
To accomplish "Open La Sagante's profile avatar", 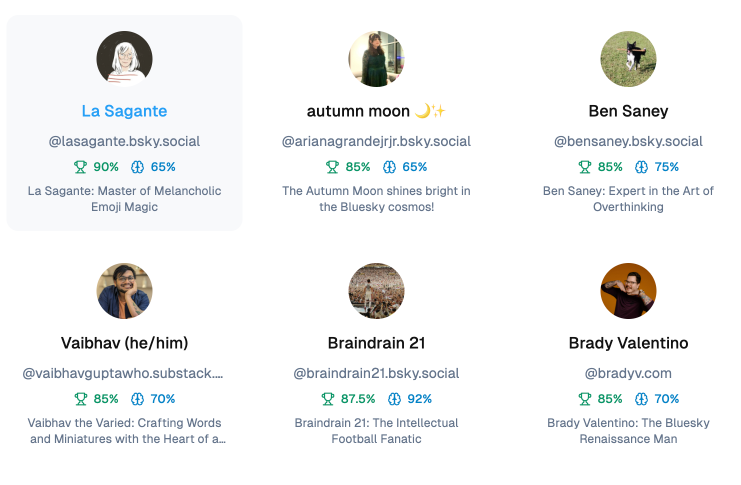I will point(124,59).
